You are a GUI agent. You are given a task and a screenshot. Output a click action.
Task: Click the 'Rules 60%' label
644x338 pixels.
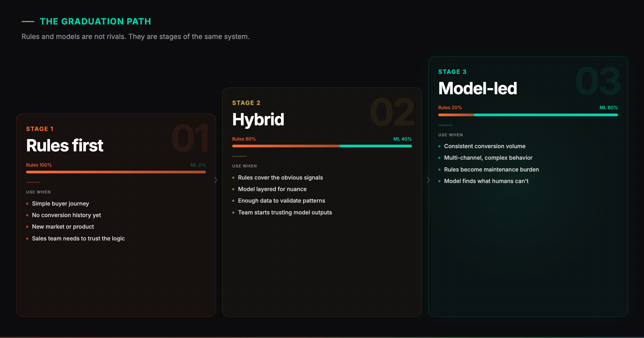pyautogui.click(x=244, y=139)
